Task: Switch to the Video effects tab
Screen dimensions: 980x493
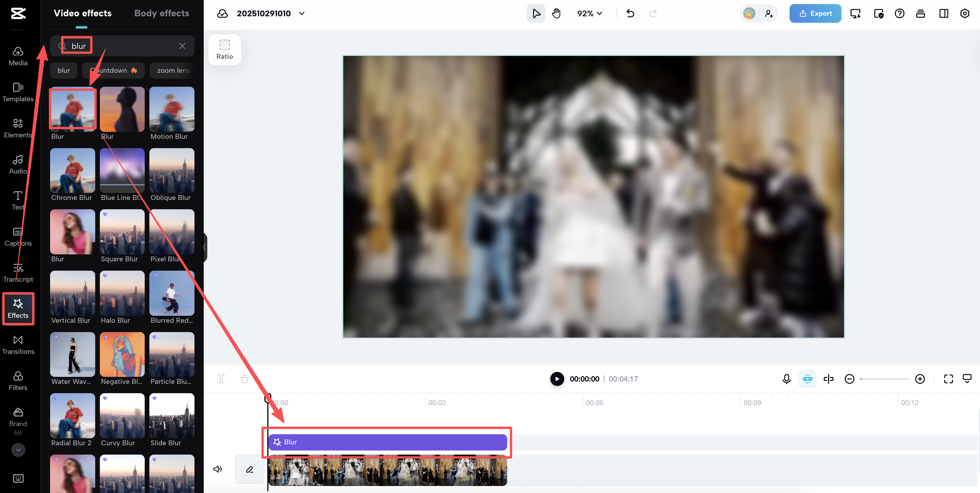Action: click(83, 13)
